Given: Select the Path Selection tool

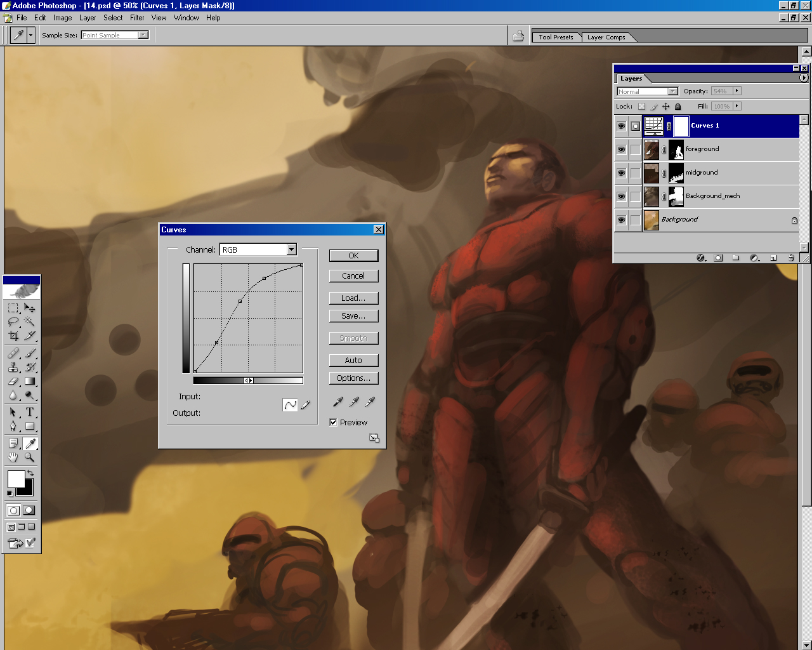Looking at the screenshot, I should (x=13, y=412).
